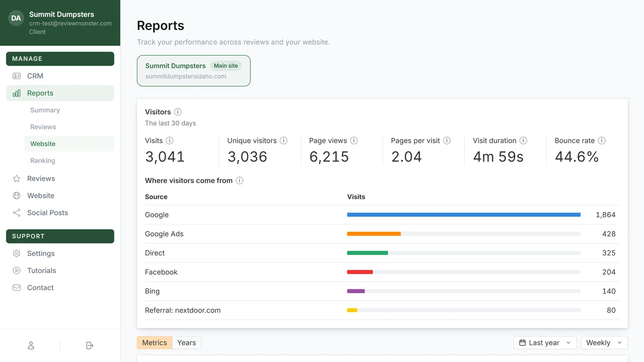The image size is (644, 362).
Task: Select the Website report sub-item
Action: click(69, 144)
